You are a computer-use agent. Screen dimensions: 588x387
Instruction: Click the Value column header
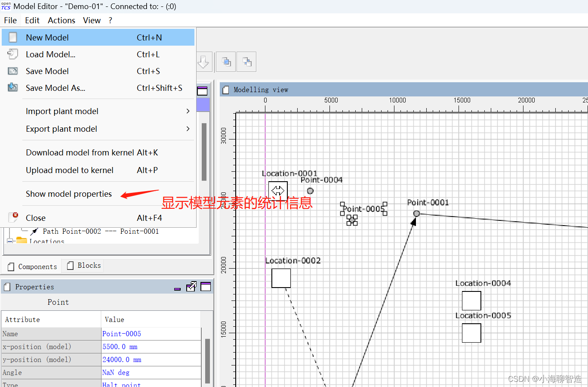[x=151, y=319]
